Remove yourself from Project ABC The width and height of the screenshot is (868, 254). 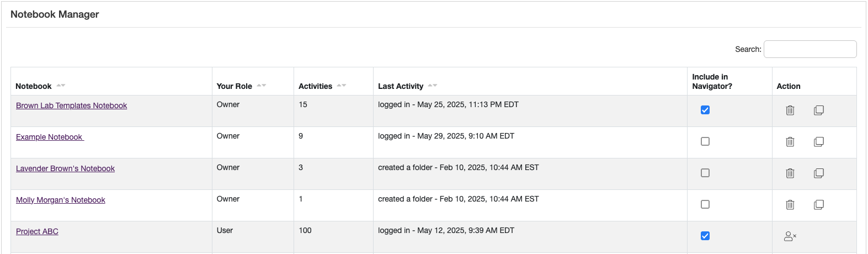[x=790, y=236]
